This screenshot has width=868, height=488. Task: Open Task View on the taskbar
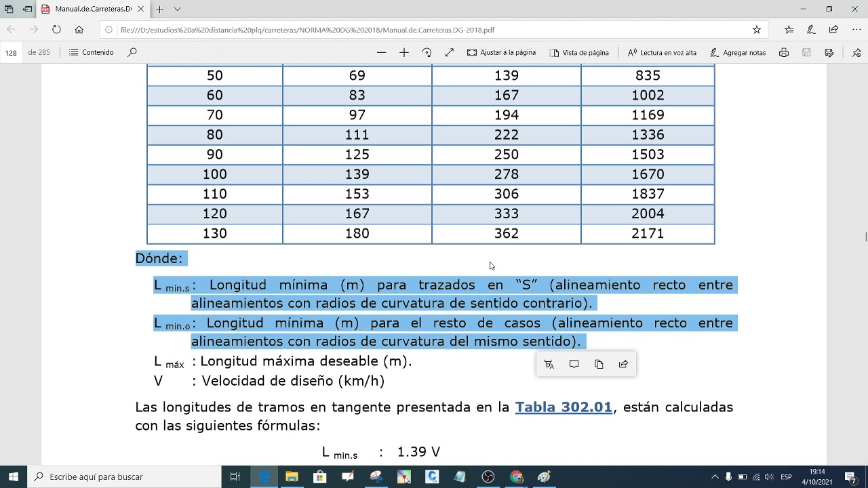(x=235, y=477)
